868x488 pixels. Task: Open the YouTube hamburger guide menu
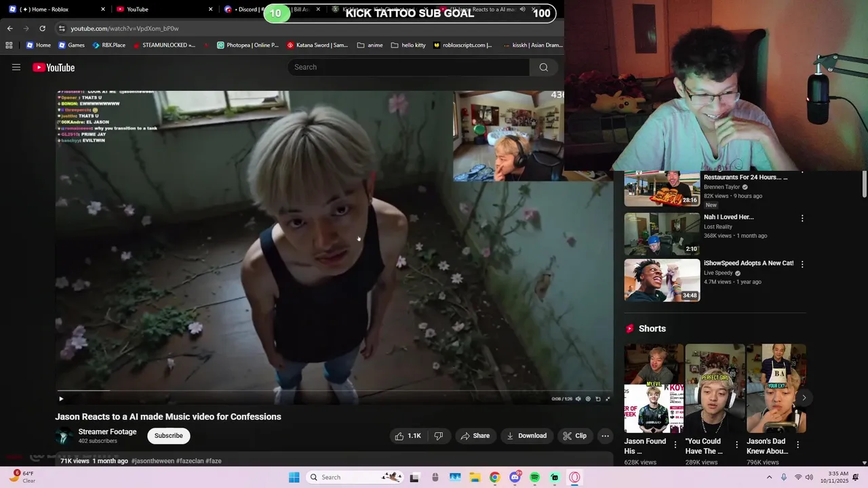click(x=16, y=67)
